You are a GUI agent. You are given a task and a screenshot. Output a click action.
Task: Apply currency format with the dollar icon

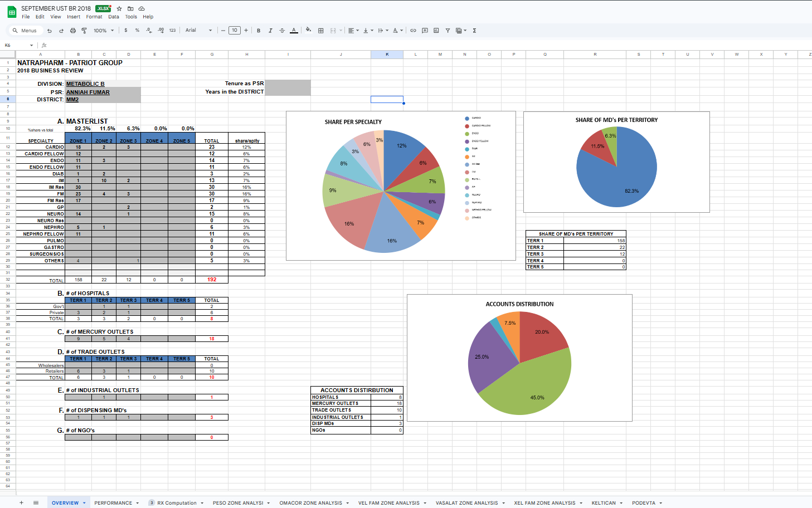click(x=126, y=31)
